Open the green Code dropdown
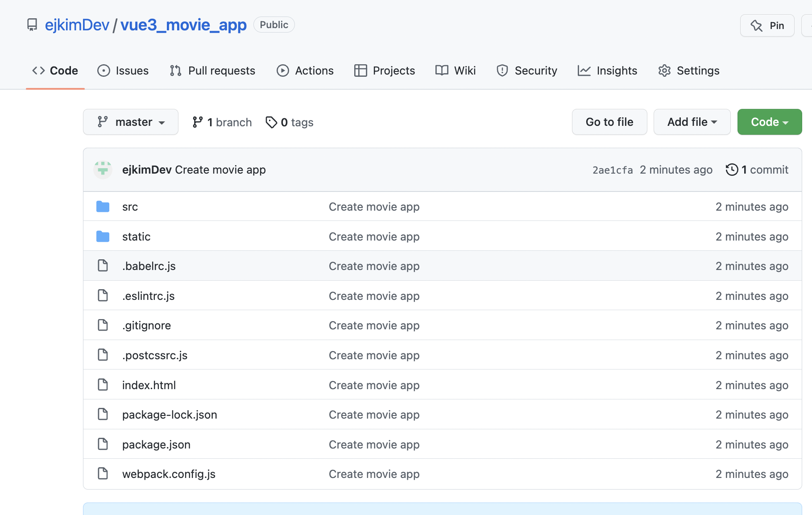 click(x=770, y=122)
